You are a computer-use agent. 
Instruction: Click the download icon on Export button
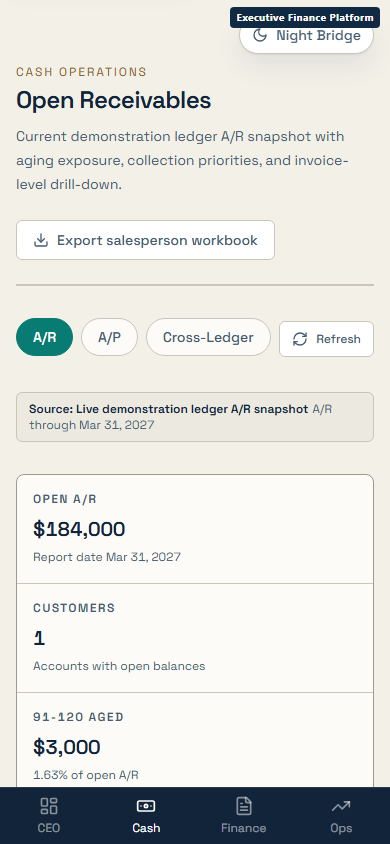41,241
